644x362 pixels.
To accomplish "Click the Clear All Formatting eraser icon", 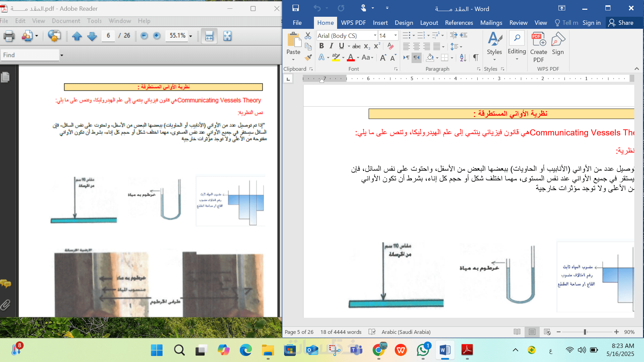I will click(390, 46).
